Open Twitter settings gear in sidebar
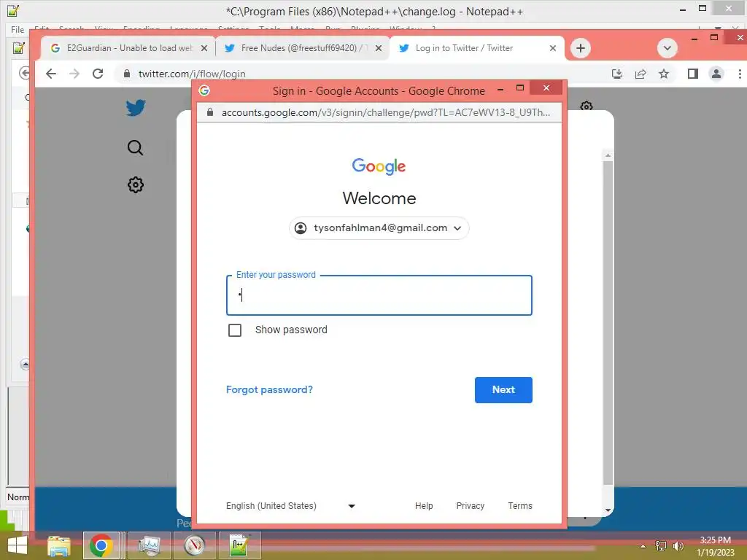 [x=135, y=184]
